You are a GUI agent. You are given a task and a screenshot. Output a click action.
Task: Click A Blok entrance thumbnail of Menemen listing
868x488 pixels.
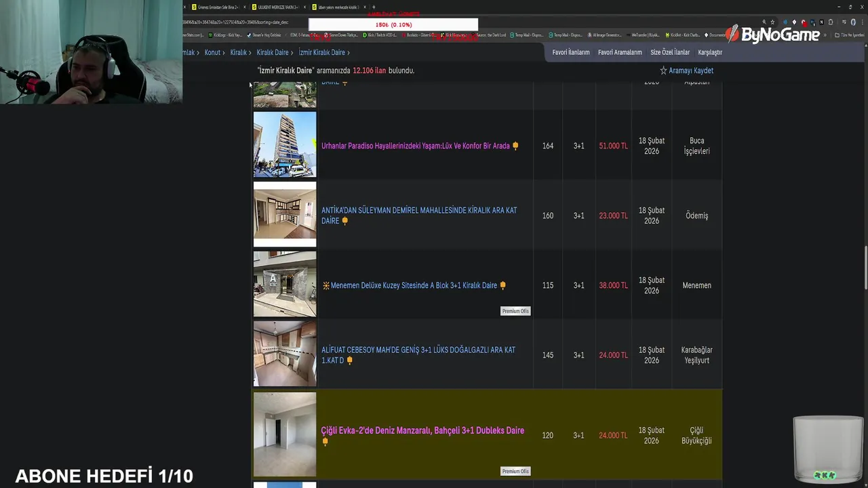(x=285, y=284)
